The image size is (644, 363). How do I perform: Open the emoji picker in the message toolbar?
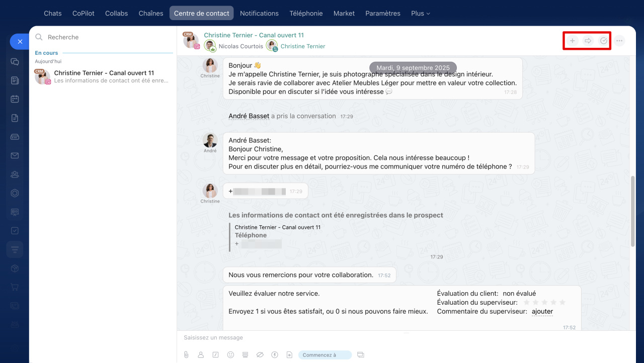[230, 355]
